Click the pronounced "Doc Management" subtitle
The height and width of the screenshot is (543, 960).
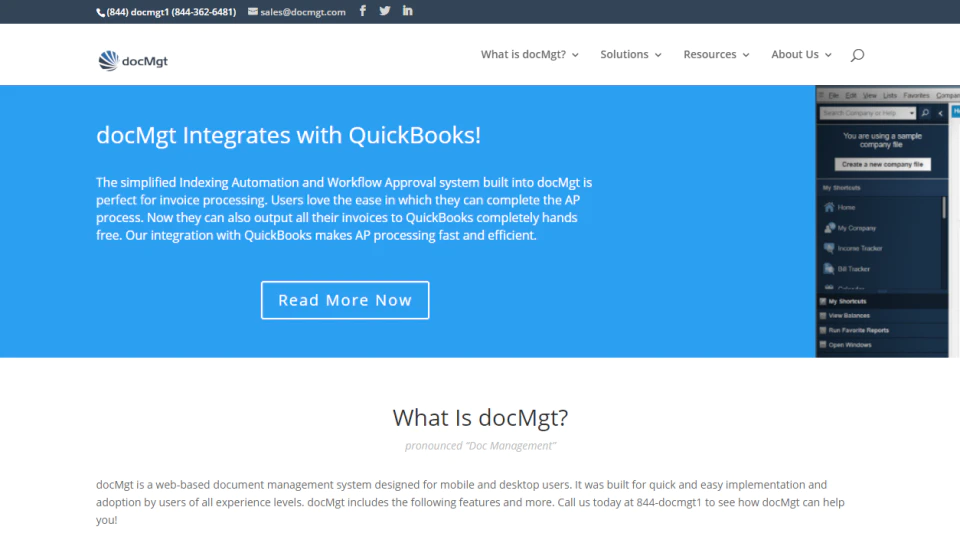coord(480,446)
